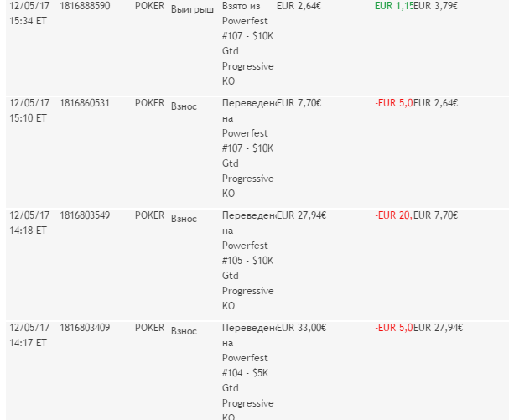The width and height of the screenshot is (509, 420).
Task: Click the EUR 33,00€ starting balance
Action: coord(301,327)
